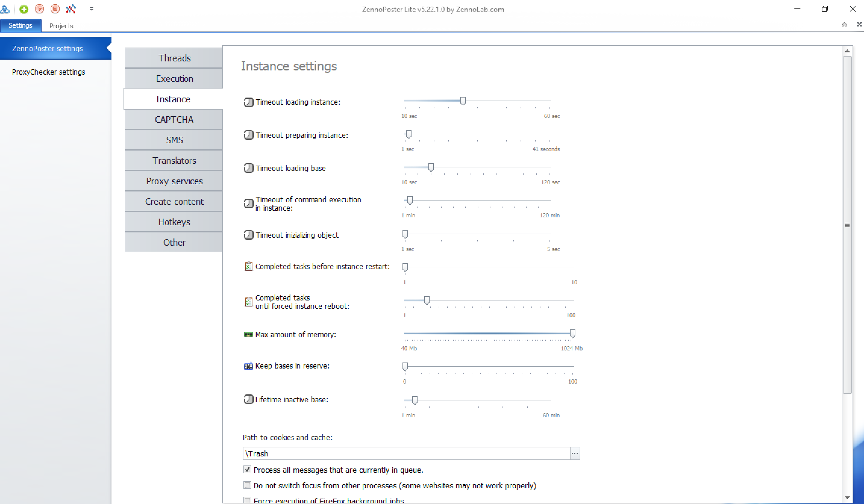The image size is (864, 504).
Task: Click the scroll down arrow of settings panel
Action: (847, 497)
